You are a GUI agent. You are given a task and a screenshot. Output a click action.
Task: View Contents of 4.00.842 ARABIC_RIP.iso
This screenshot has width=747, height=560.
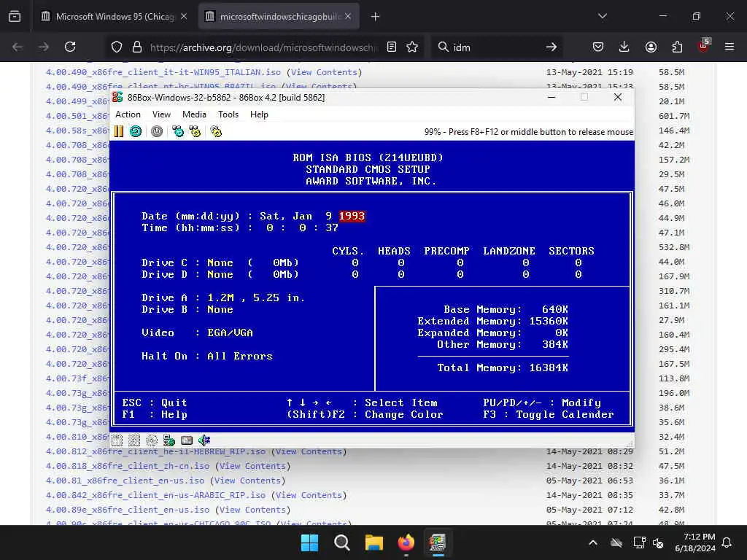[309, 495]
